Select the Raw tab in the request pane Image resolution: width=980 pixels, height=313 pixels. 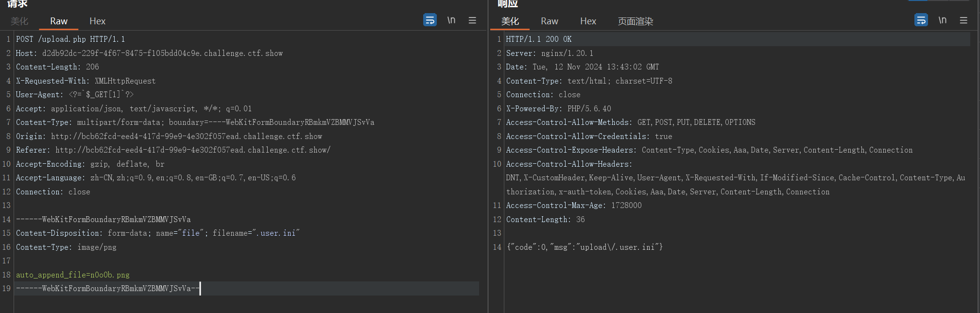pos(59,21)
